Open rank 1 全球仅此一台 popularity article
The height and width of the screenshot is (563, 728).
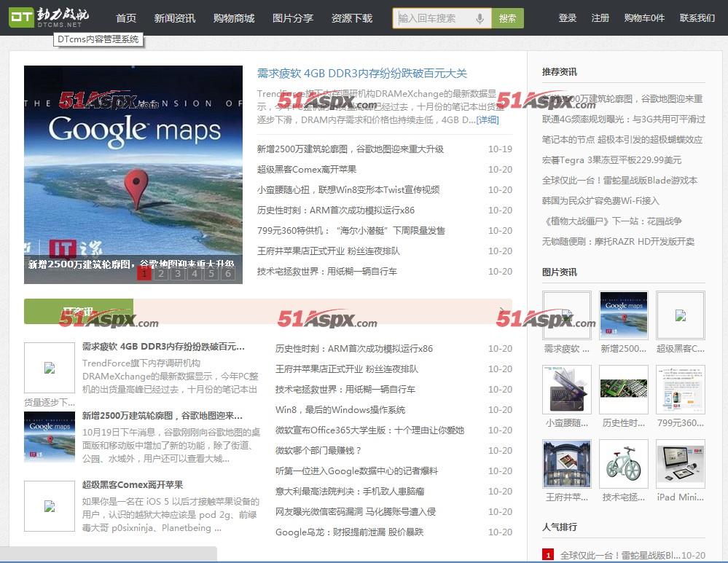click(620, 555)
